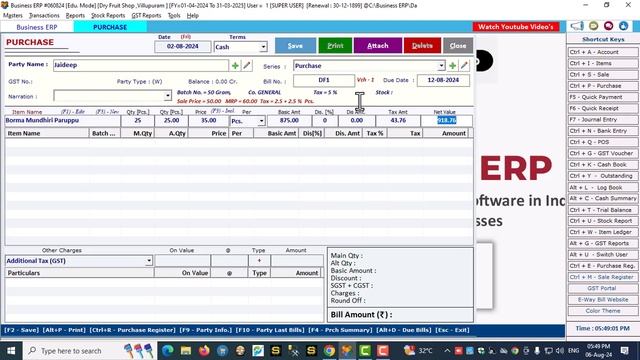Screen dimensions: 640x360
Task: Open the Reports menu
Action: pyautogui.click(x=75, y=16)
